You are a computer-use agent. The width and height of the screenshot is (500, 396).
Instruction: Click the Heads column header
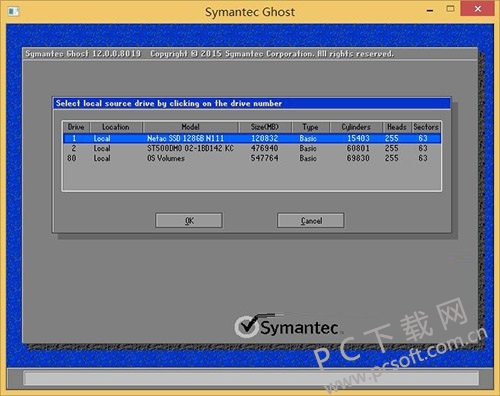(x=397, y=127)
